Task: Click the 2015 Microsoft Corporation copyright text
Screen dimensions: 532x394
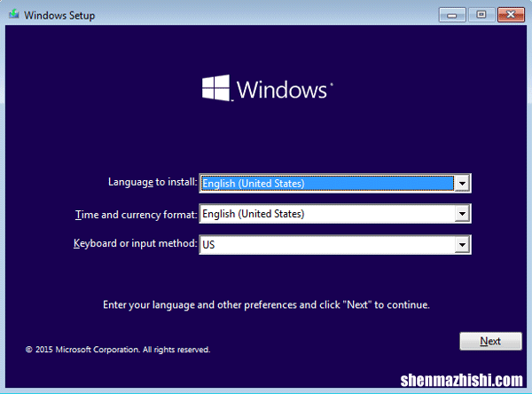Action: click(x=118, y=350)
